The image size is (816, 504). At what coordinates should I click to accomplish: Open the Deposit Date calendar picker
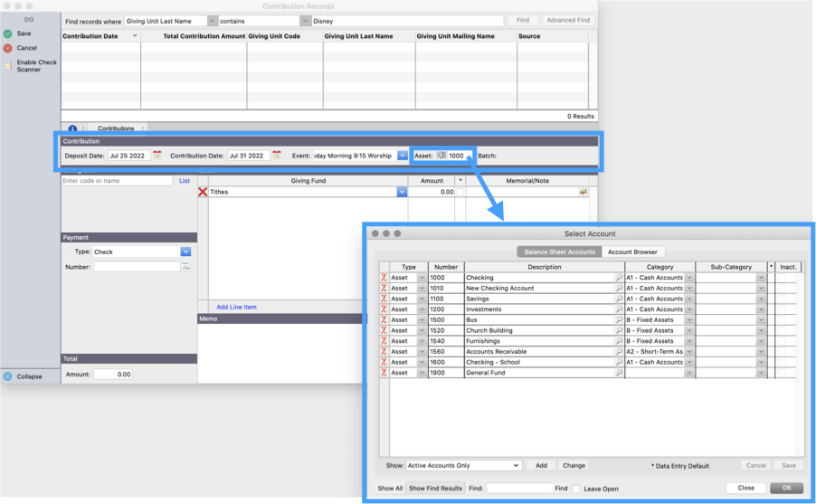click(157, 156)
